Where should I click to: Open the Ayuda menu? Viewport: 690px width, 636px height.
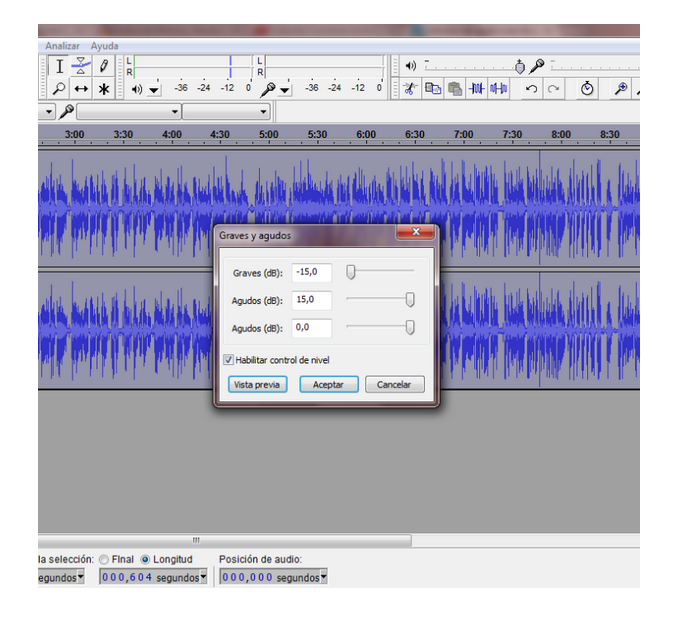click(104, 46)
